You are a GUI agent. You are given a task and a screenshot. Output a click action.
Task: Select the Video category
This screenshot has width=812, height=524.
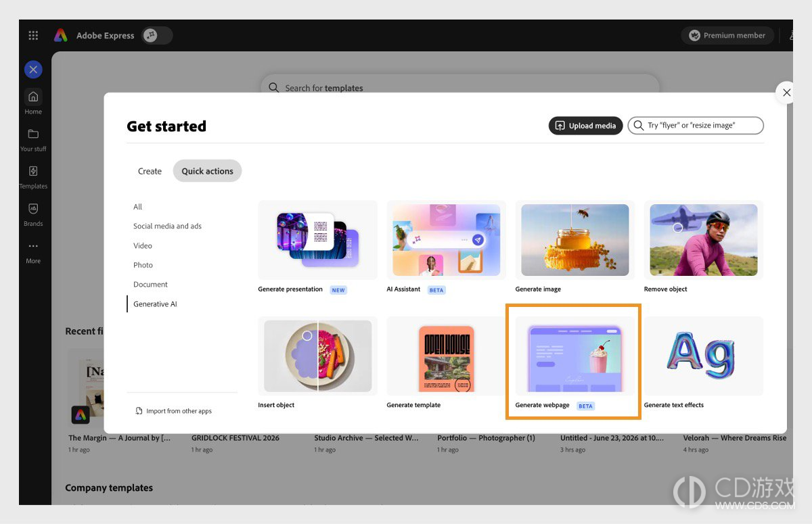click(143, 246)
